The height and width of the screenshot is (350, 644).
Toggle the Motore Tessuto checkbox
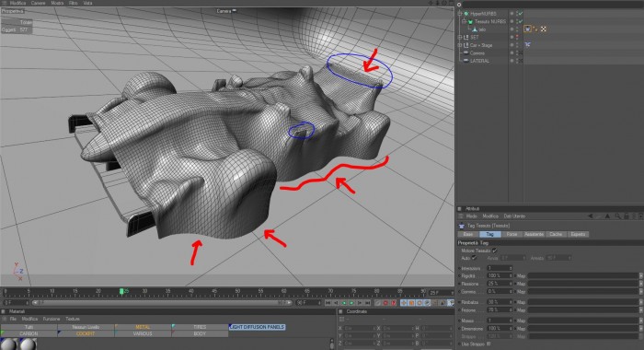pos(495,250)
